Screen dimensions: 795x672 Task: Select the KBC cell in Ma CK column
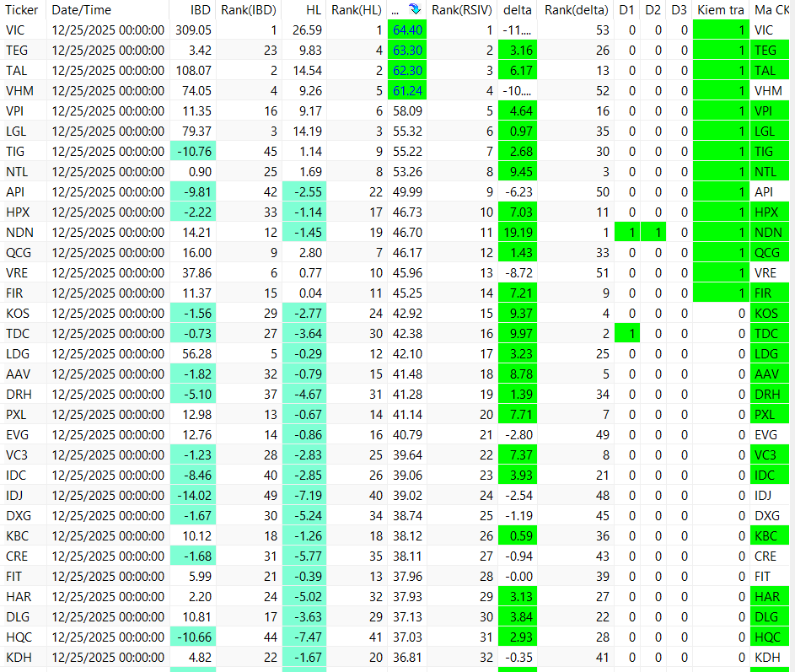(769, 536)
